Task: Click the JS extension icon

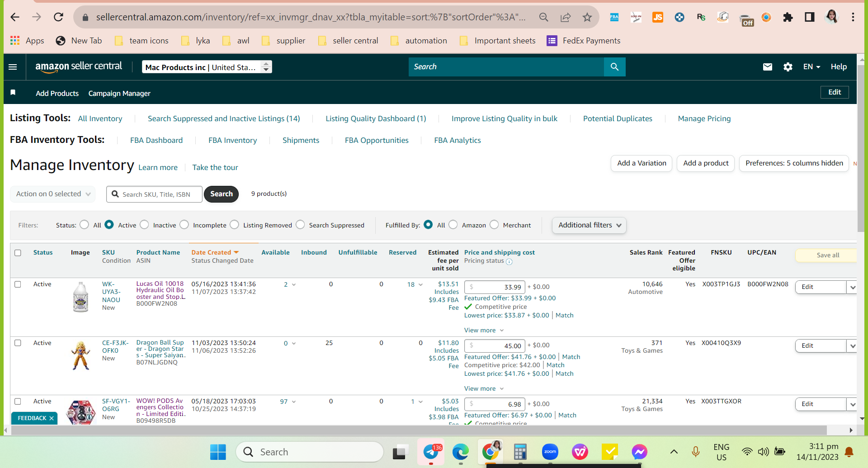Action: 657,17
